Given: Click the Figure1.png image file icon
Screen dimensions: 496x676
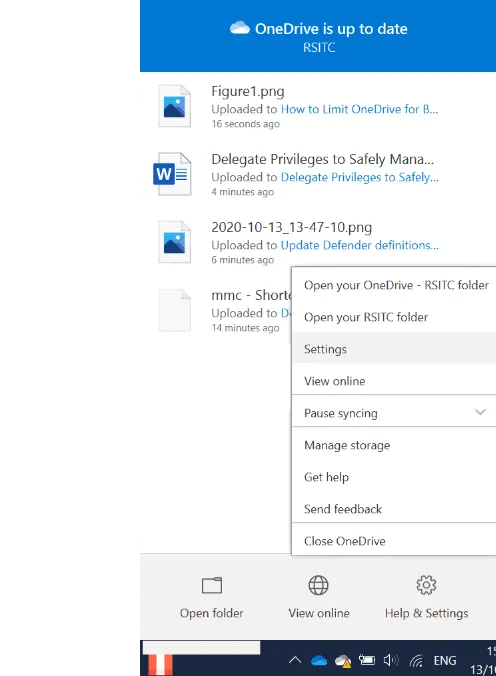Looking at the screenshot, I should click(x=174, y=106).
